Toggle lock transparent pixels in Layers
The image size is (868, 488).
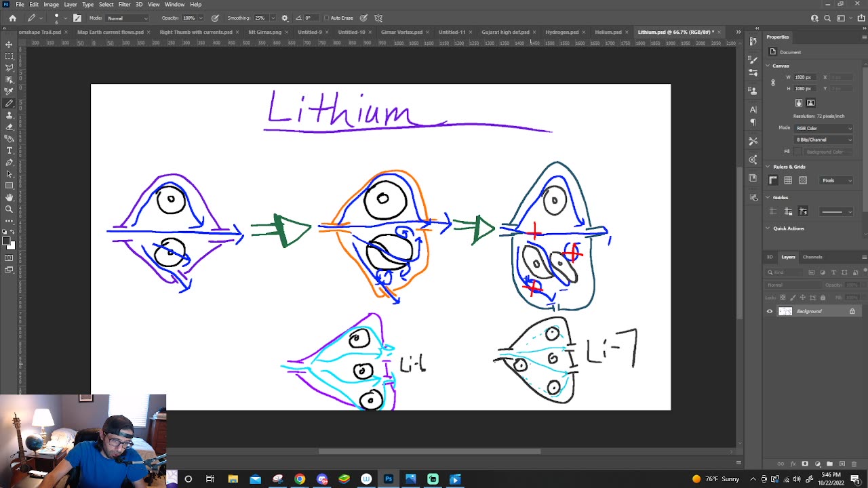point(783,298)
